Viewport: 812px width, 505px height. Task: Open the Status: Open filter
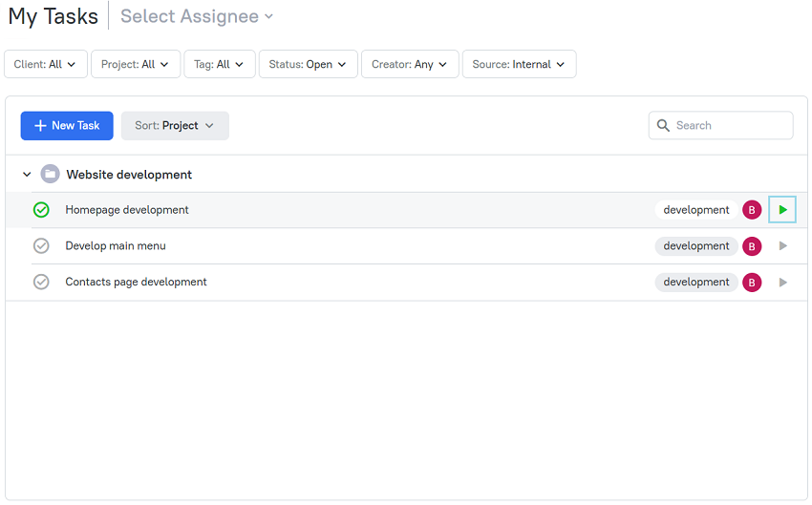coord(309,64)
